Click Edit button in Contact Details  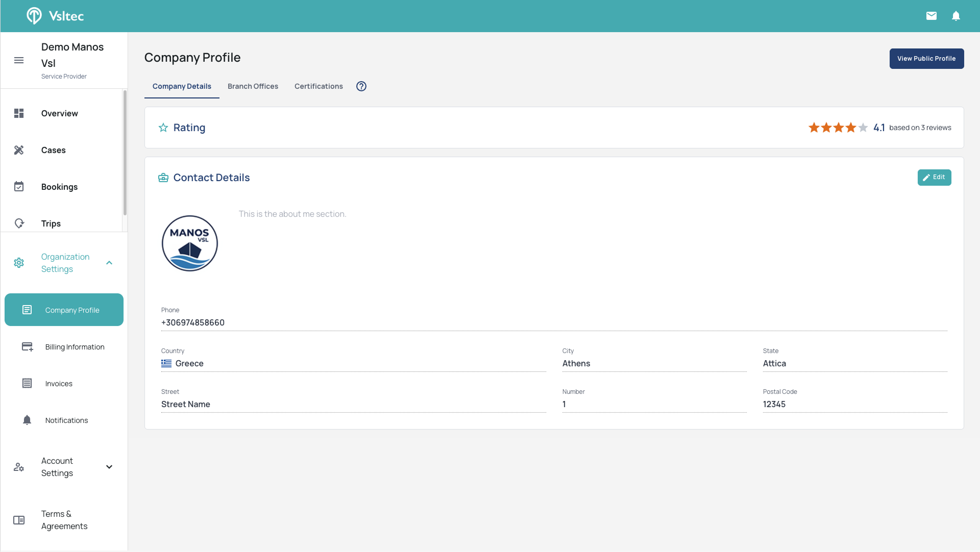pyautogui.click(x=934, y=178)
